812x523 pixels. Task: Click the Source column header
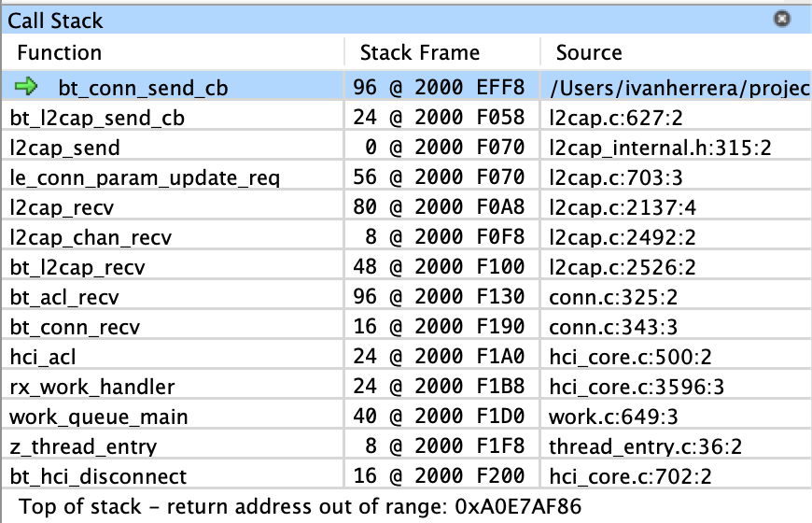coord(589,53)
